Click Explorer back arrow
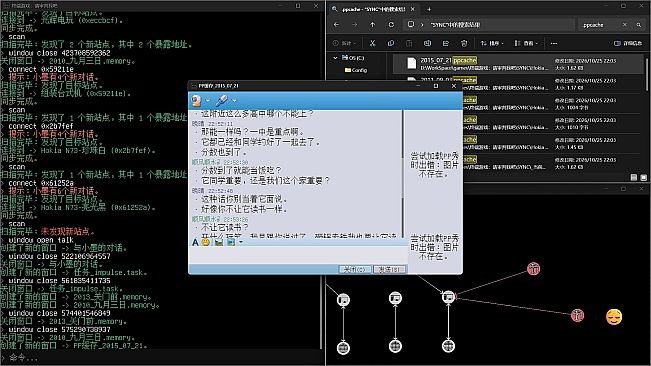The width and height of the screenshot is (651, 366). (336, 24)
